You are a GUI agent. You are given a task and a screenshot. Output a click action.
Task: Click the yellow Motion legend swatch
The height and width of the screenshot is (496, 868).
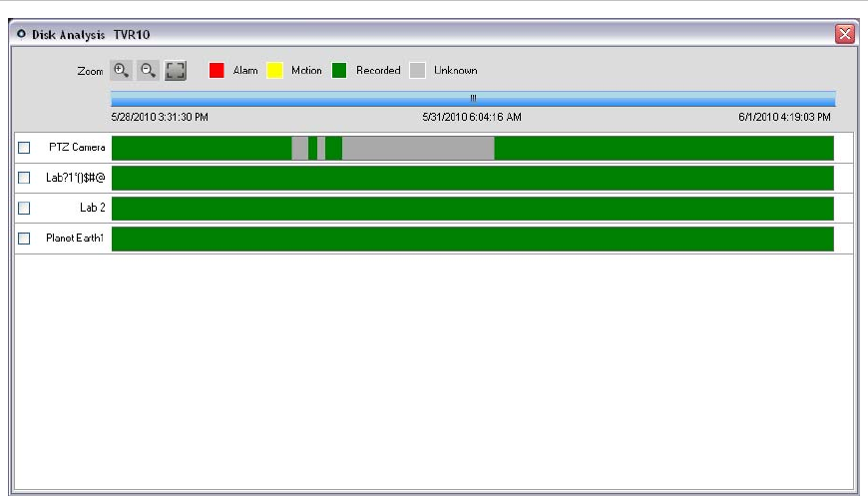click(x=274, y=70)
